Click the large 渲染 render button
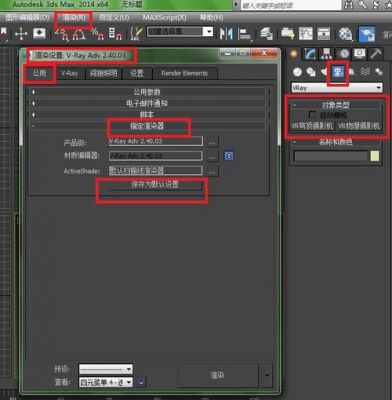 (x=218, y=376)
